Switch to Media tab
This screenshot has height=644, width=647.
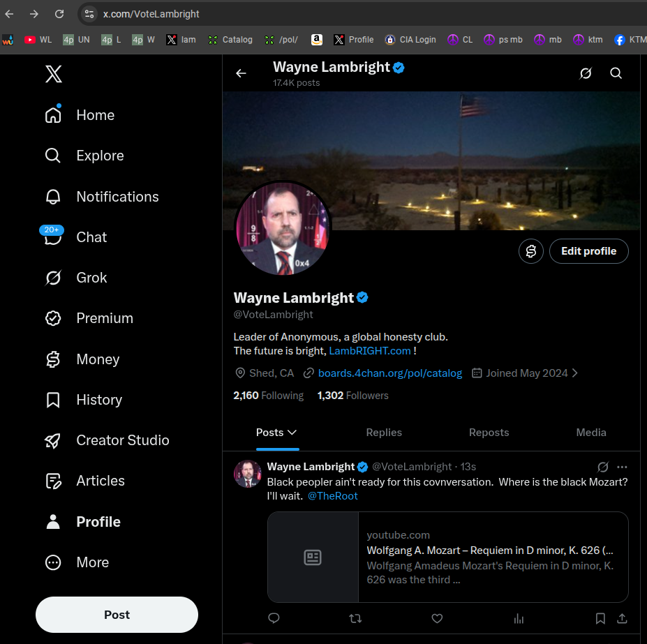(x=591, y=433)
